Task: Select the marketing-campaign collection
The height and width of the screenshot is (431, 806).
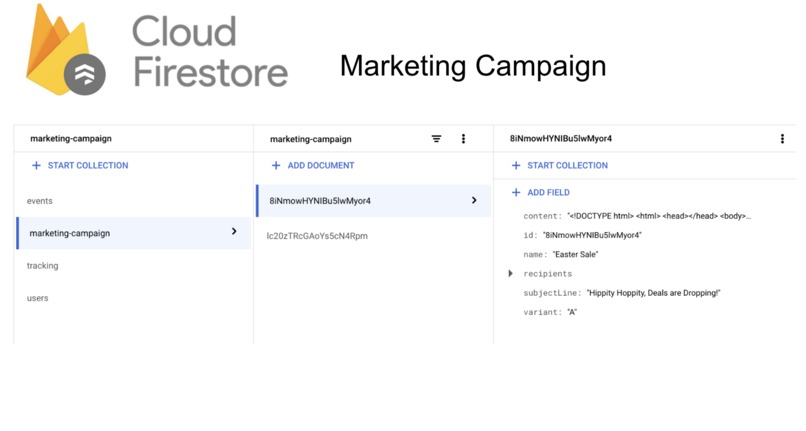Action: pyautogui.click(x=134, y=233)
